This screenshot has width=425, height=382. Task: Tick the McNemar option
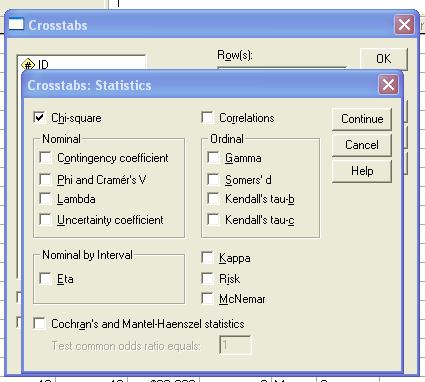207,299
